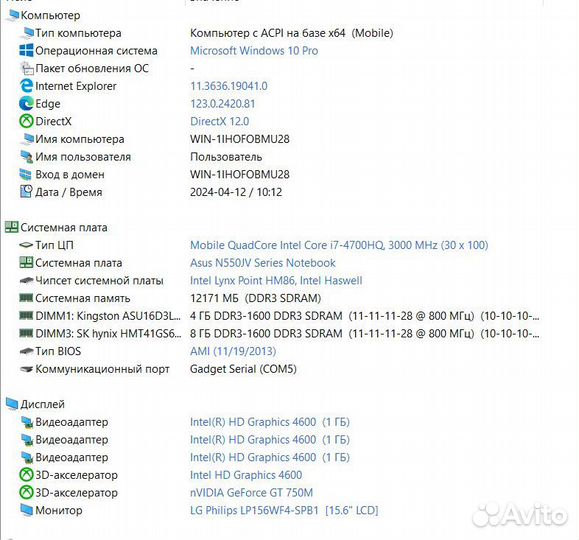The width and height of the screenshot is (579, 540).
Task: Click the icon of the Intel HD Graphics 4600 3D-акселератор row
Action: 26,475
